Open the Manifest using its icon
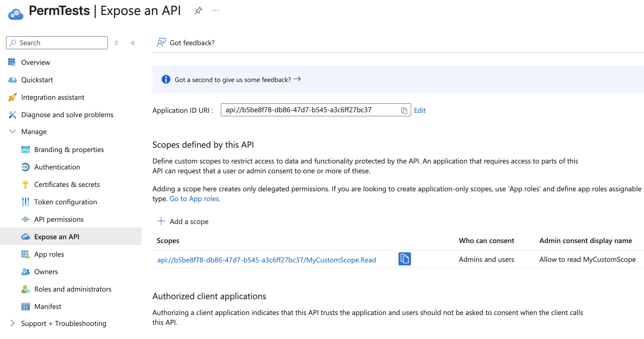Viewport: 644px width, 339px height. pos(25,306)
